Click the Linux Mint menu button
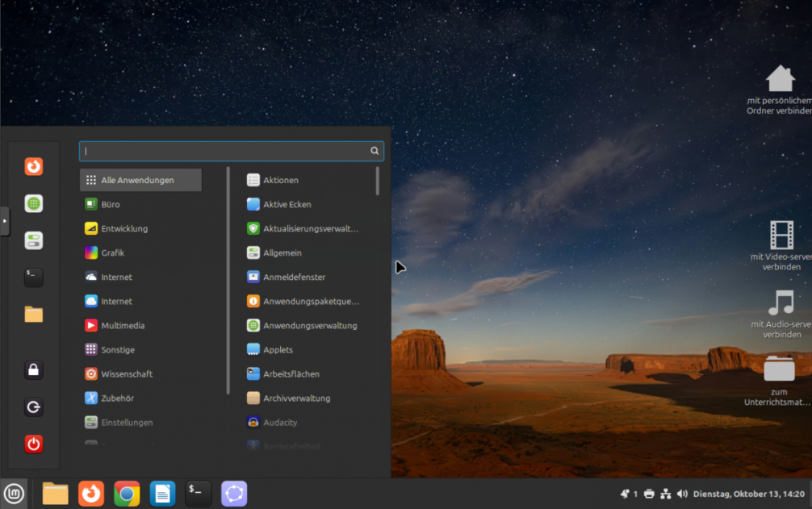Screen dimensions: 812x509 pos(14,494)
